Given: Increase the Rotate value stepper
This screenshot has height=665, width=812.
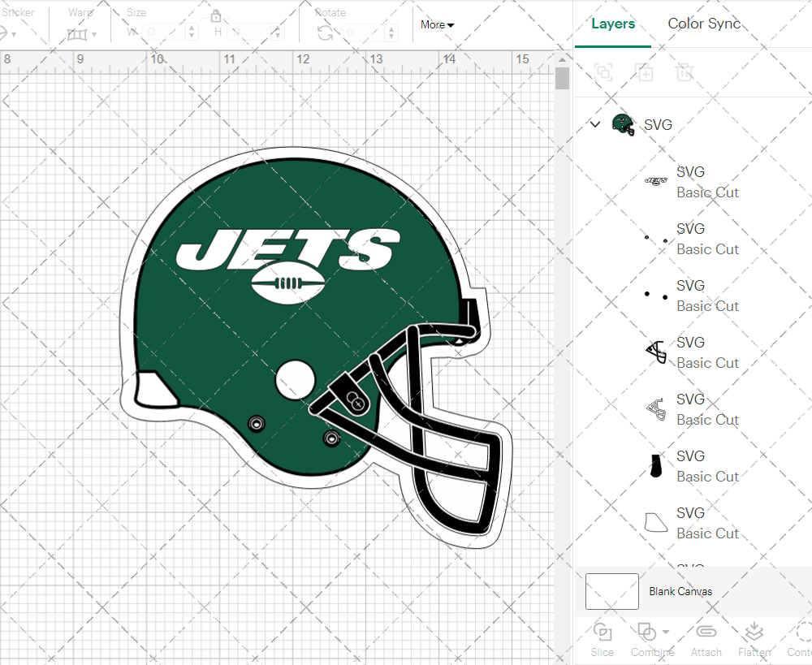Looking at the screenshot, I should 391,28.
